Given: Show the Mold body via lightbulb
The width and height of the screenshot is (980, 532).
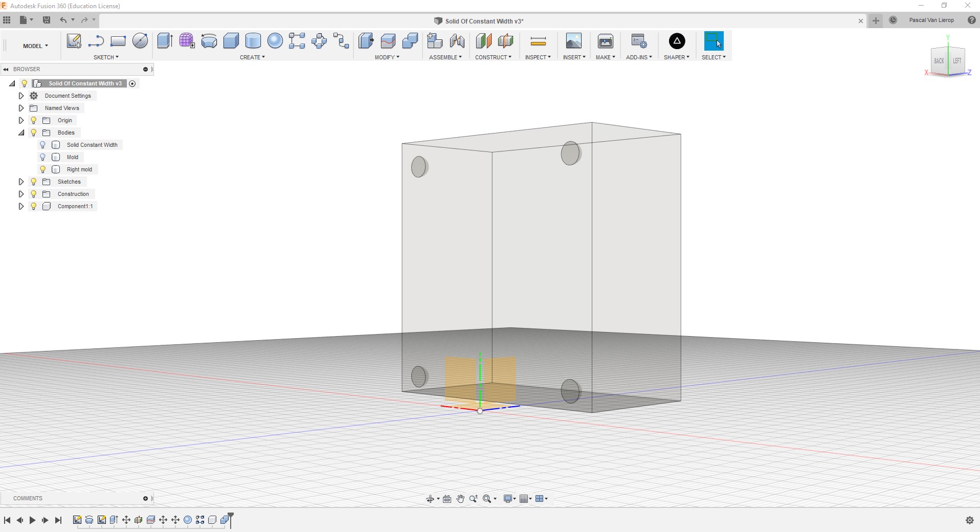Looking at the screenshot, I should 43,157.
